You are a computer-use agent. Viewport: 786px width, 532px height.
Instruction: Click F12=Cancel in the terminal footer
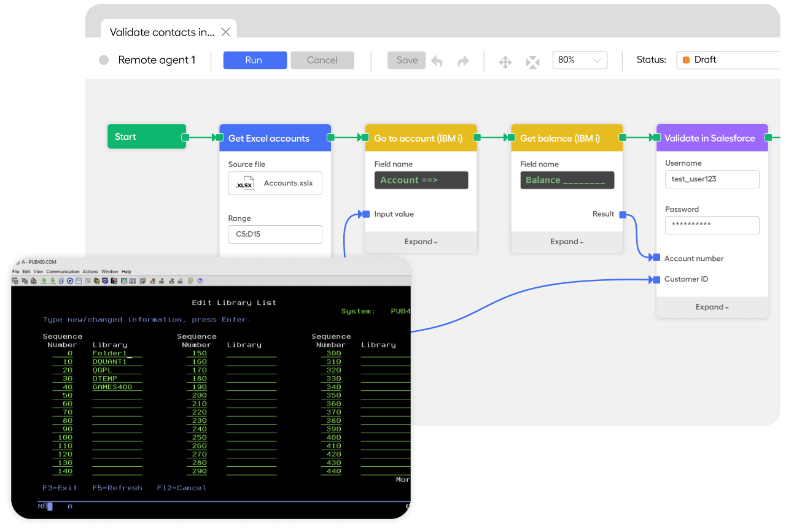click(182, 488)
